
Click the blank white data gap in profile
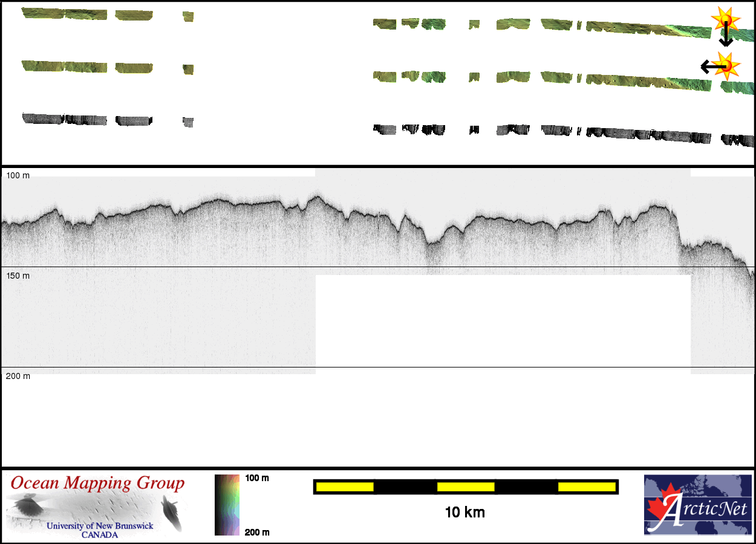tap(502, 320)
